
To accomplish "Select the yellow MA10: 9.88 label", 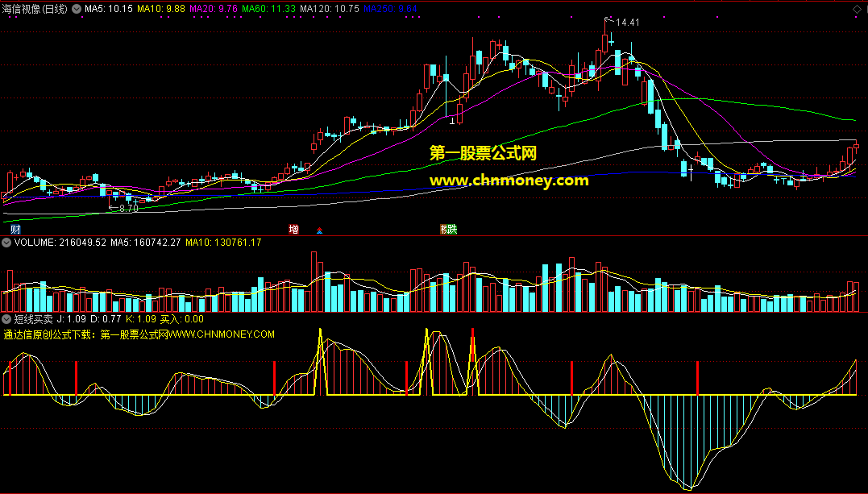I will 160,9.
